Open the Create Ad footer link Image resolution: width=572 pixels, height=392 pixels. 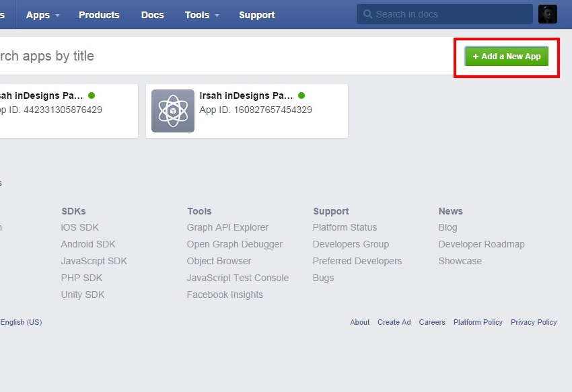pos(394,322)
